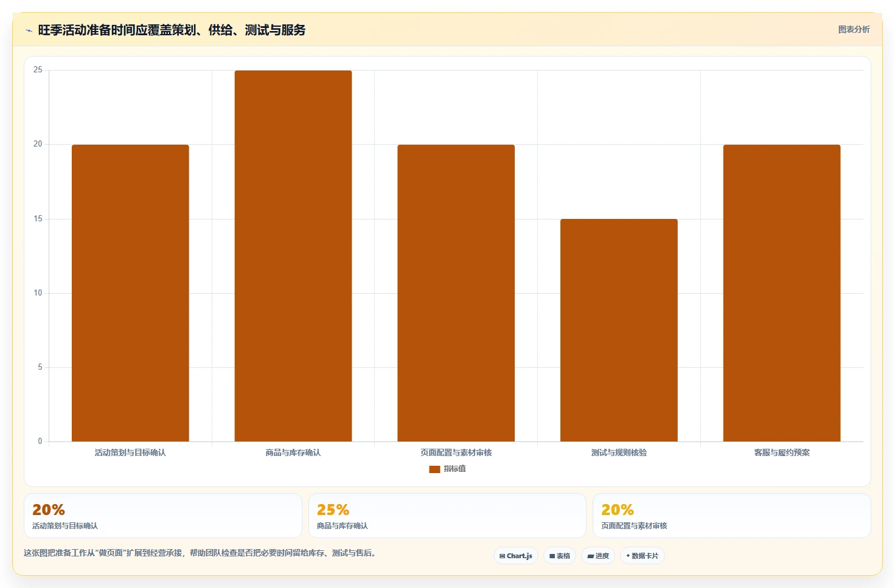Toggle the 指标值 legend color swatch

click(x=434, y=469)
